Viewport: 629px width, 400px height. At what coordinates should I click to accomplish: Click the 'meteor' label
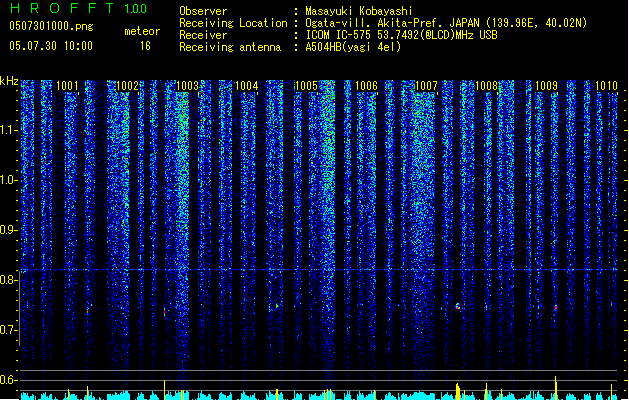[142, 31]
